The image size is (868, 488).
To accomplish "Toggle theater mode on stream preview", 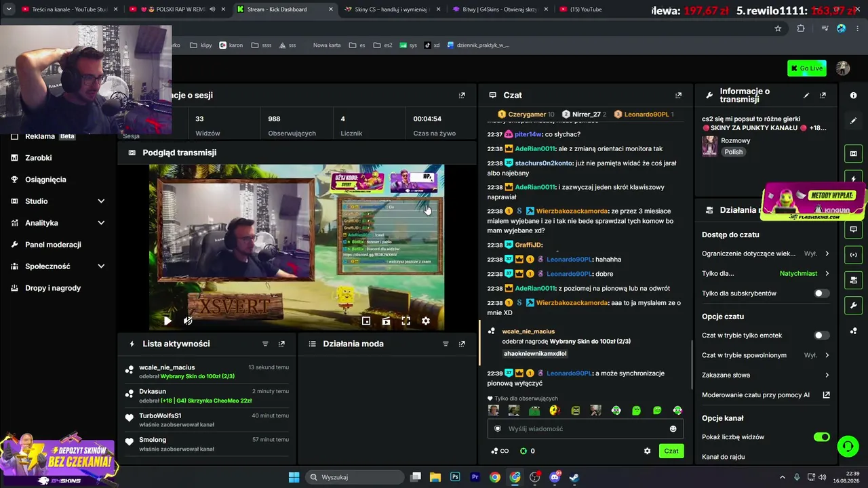I will [x=386, y=321].
